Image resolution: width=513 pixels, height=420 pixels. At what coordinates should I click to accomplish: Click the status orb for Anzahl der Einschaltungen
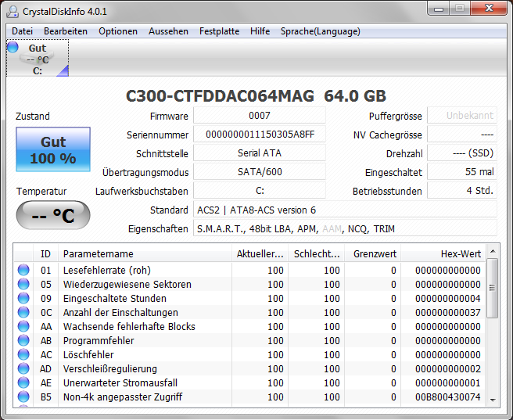[23, 312]
